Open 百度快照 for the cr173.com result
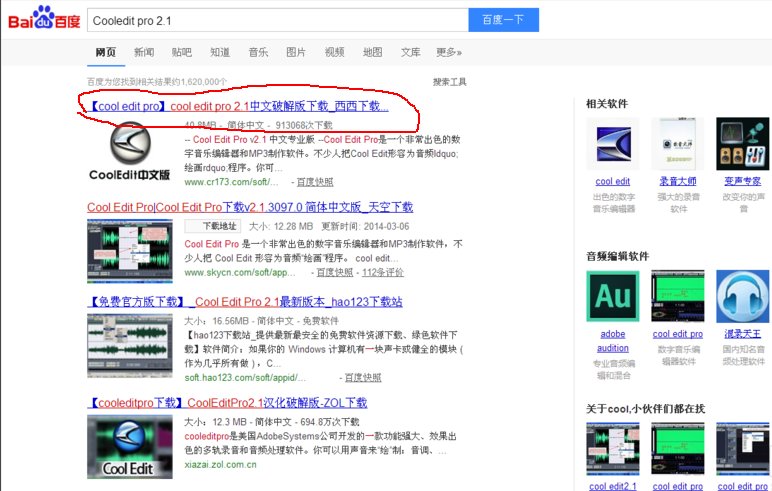The width and height of the screenshot is (772, 491). [x=315, y=182]
